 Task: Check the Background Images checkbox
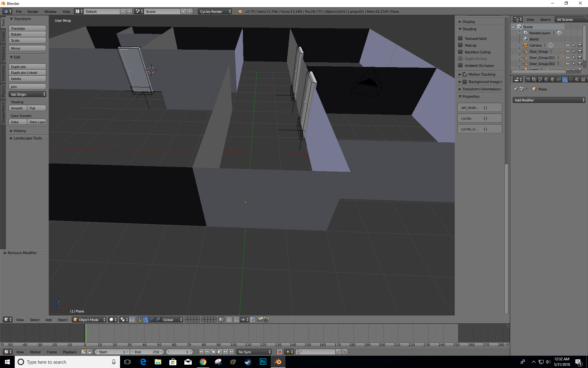465,82
